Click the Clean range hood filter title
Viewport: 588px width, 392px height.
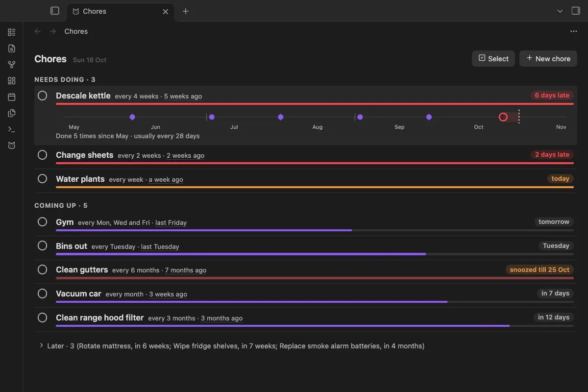pyautogui.click(x=100, y=318)
